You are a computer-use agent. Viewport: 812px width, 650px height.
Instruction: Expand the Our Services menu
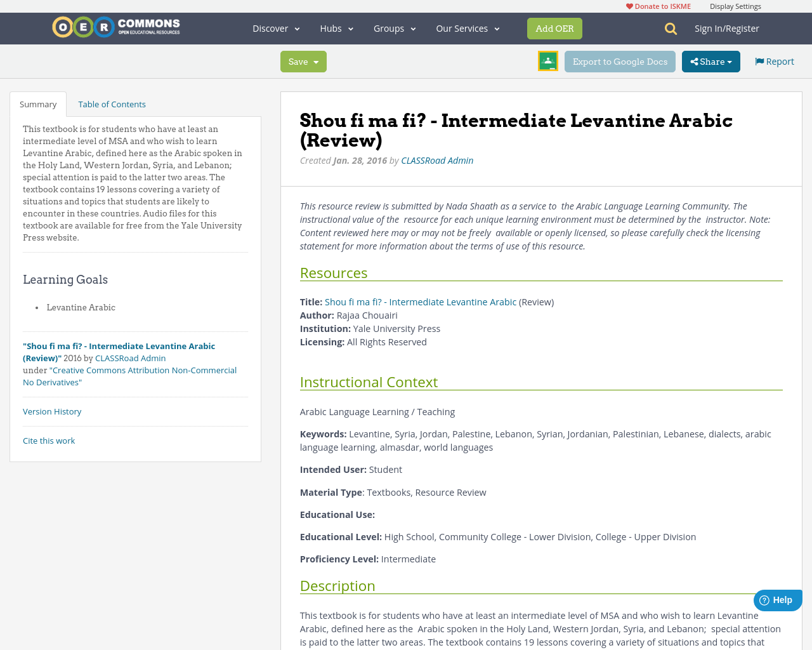pos(468,29)
